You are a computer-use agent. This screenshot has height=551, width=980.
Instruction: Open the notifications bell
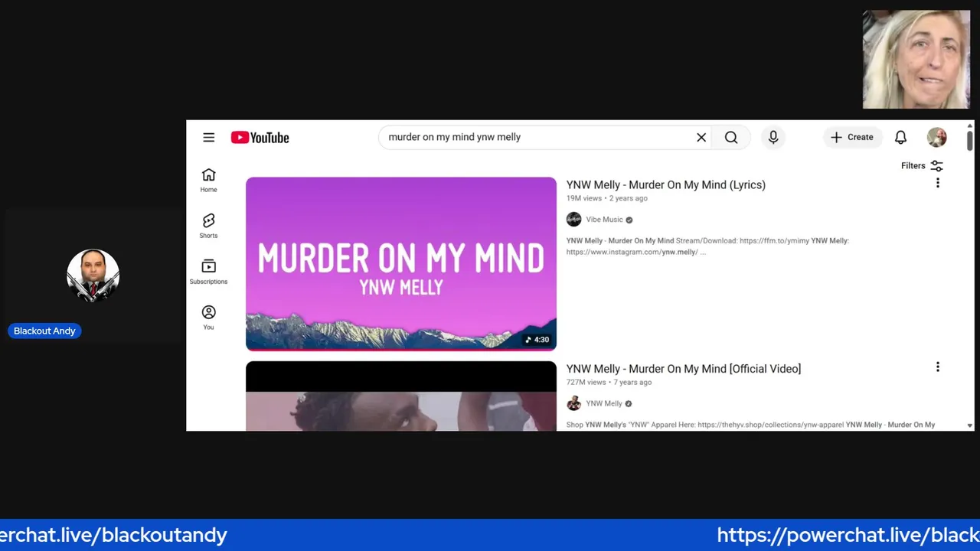point(901,138)
